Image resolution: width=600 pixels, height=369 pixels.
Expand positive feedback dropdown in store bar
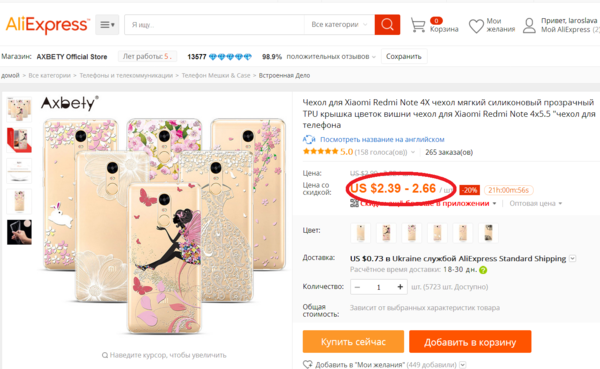click(373, 57)
